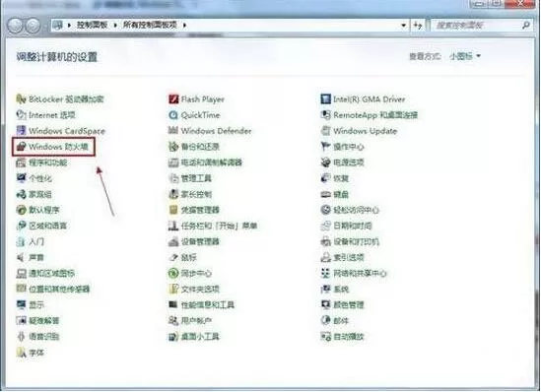Open 电话和调制解调器
Viewport: 541px width, 392px height.
[x=205, y=163]
